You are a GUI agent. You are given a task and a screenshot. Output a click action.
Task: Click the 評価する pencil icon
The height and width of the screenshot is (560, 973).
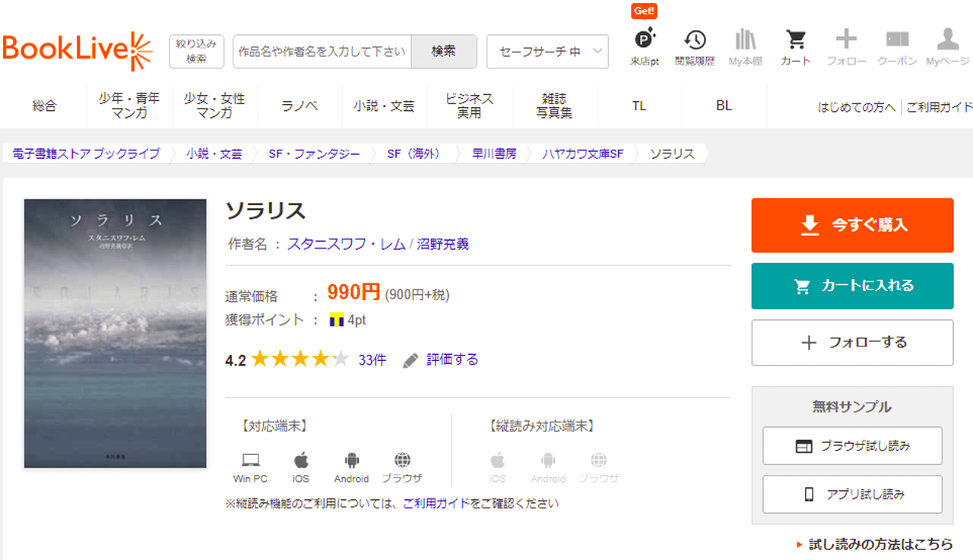410,360
